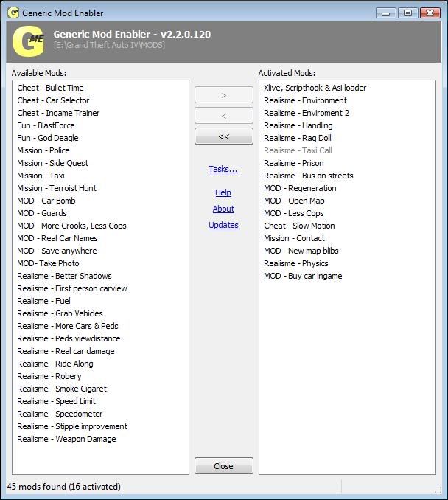The image size is (448, 500).
Task: Click the large yellow GME logo
Action: pos(28,42)
